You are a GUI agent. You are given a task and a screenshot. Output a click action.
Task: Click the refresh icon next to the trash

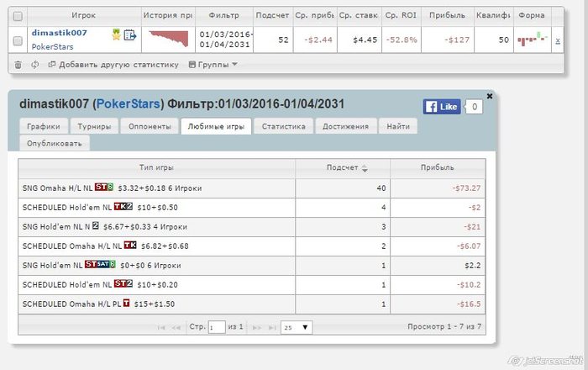(35, 65)
